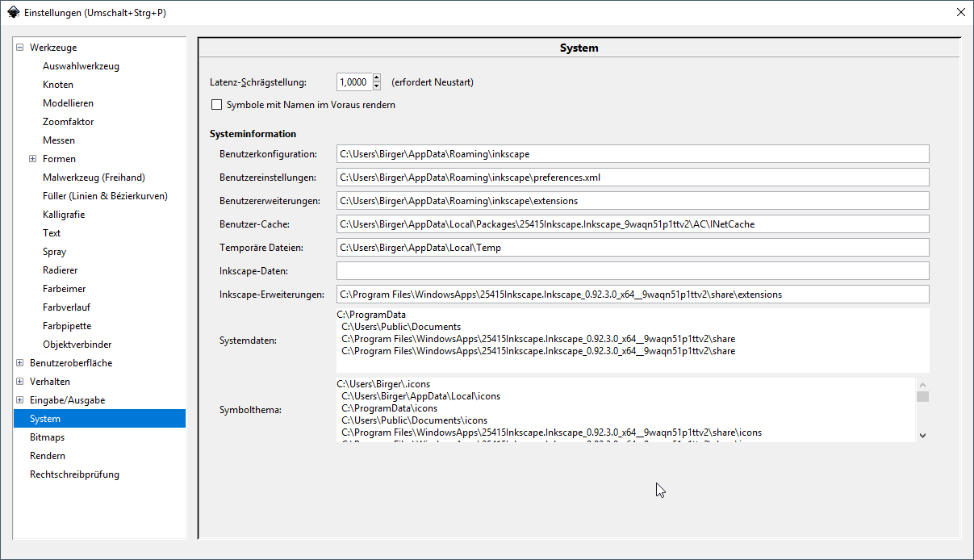Click the empty Inkscape-Daten field

click(632, 271)
